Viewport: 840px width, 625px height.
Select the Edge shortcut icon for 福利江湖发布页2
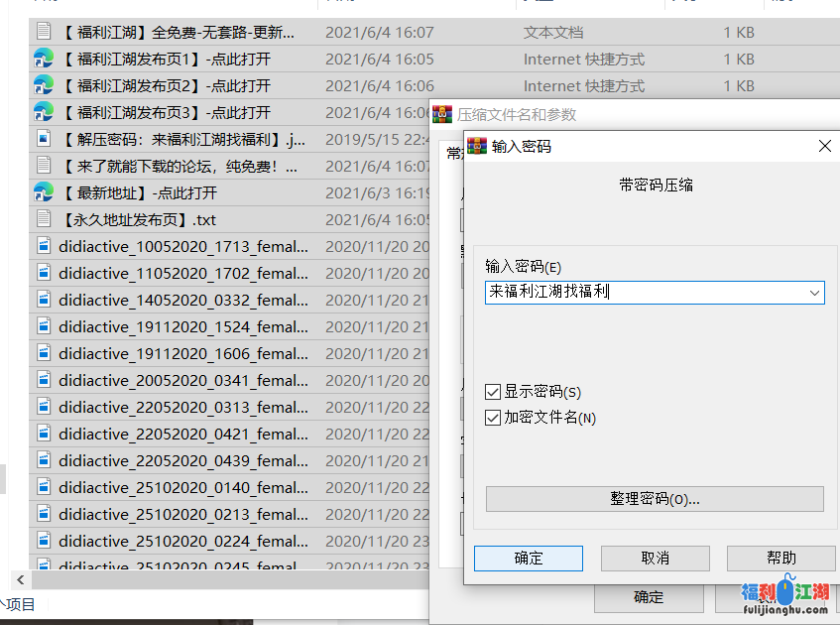pos(44,85)
